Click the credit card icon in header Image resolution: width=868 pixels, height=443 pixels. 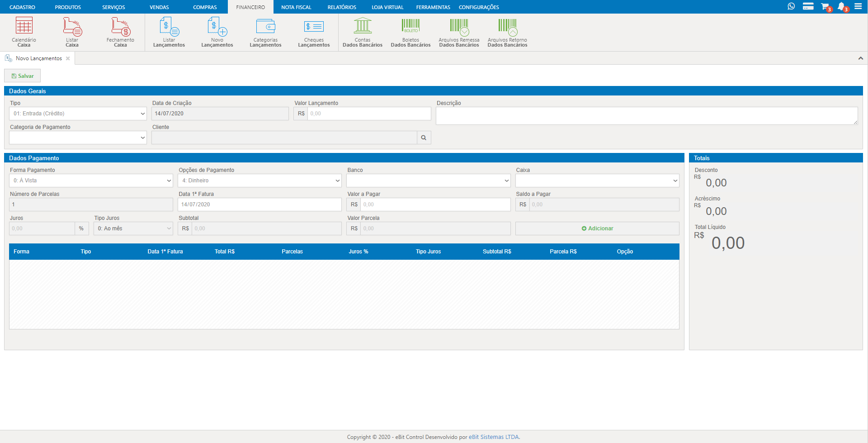[808, 6]
